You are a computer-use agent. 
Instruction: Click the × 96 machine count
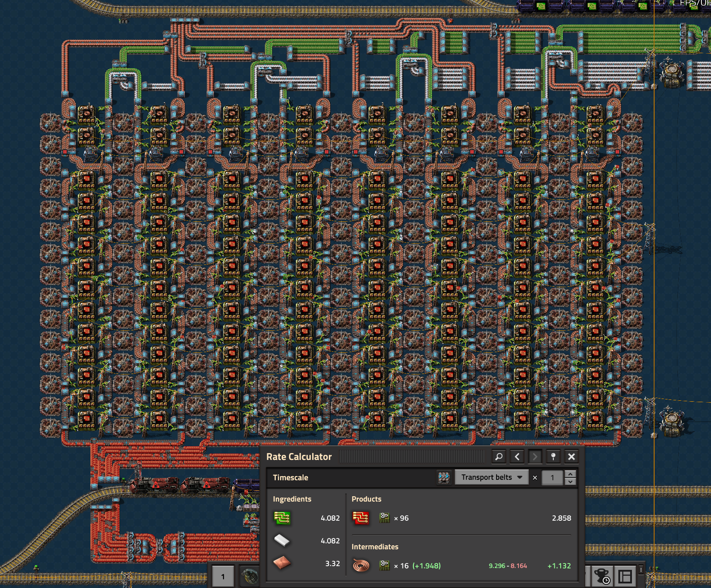(401, 518)
